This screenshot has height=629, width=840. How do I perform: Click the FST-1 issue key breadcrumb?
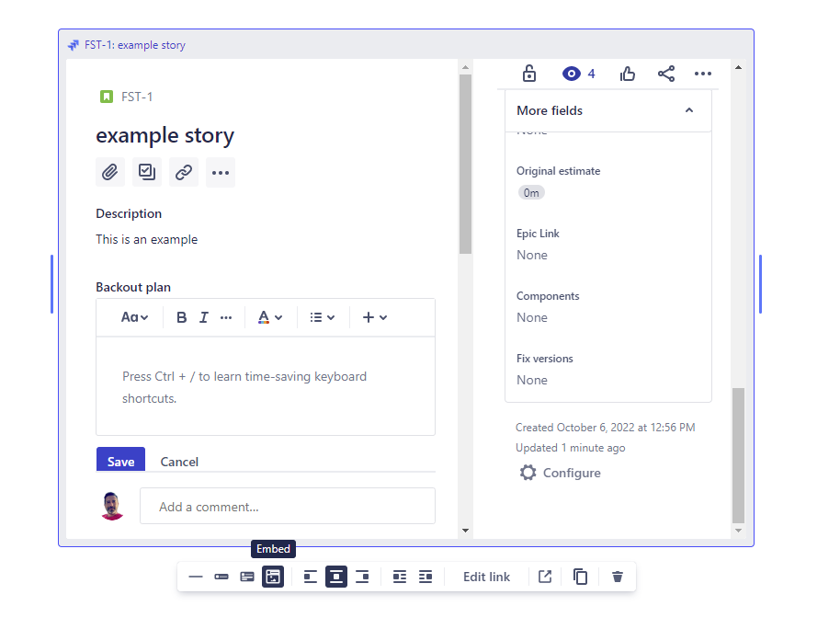click(x=137, y=97)
